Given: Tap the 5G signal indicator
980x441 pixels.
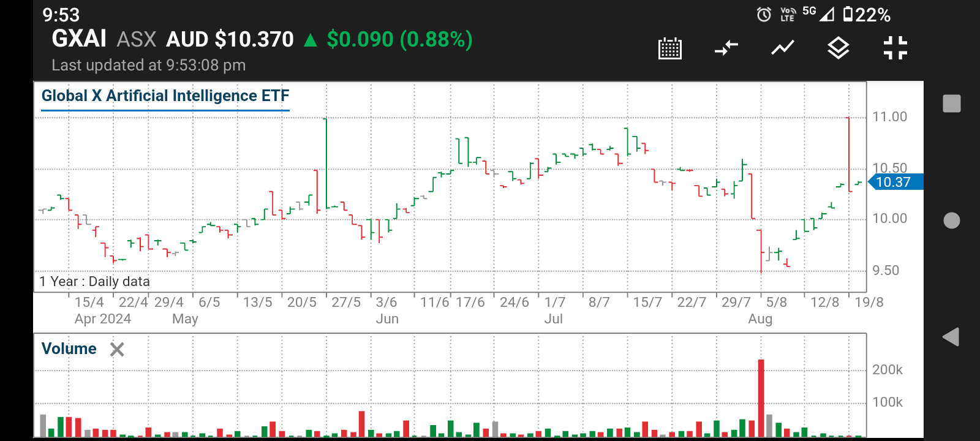Looking at the screenshot, I should click(x=818, y=13).
